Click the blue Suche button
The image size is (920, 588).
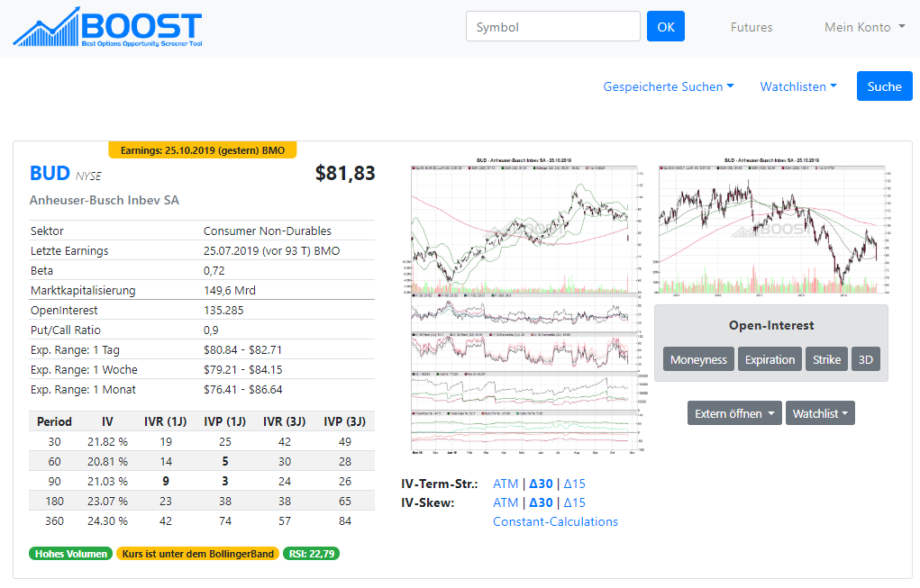(884, 86)
